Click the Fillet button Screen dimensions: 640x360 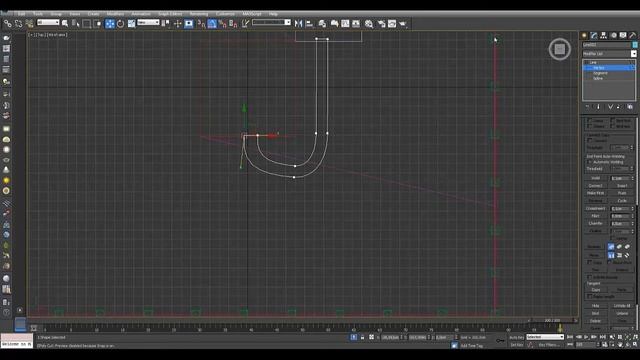click(x=596, y=216)
